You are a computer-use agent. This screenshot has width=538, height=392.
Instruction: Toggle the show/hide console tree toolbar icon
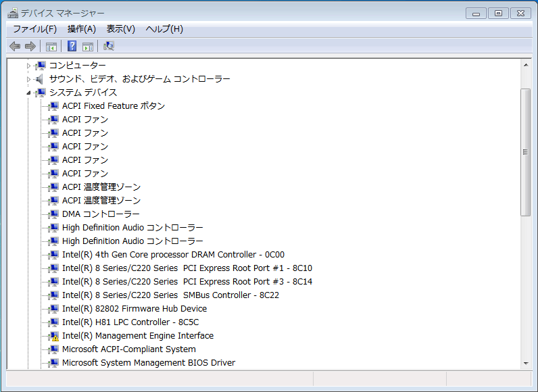tap(51, 47)
